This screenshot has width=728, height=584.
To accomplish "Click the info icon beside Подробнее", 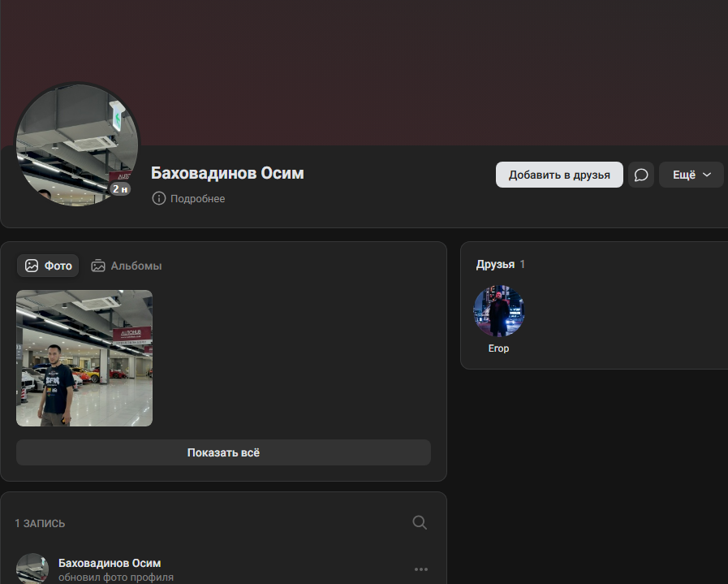I will [x=159, y=198].
